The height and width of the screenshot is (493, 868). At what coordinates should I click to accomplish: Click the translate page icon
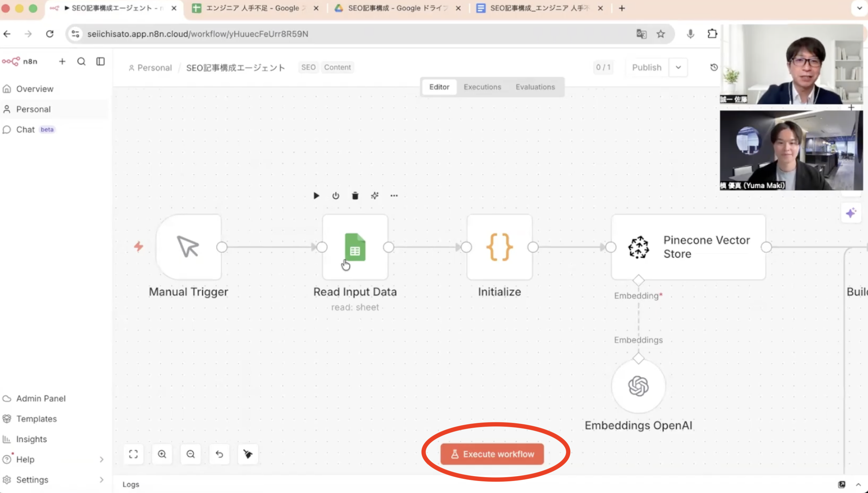tap(641, 34)
